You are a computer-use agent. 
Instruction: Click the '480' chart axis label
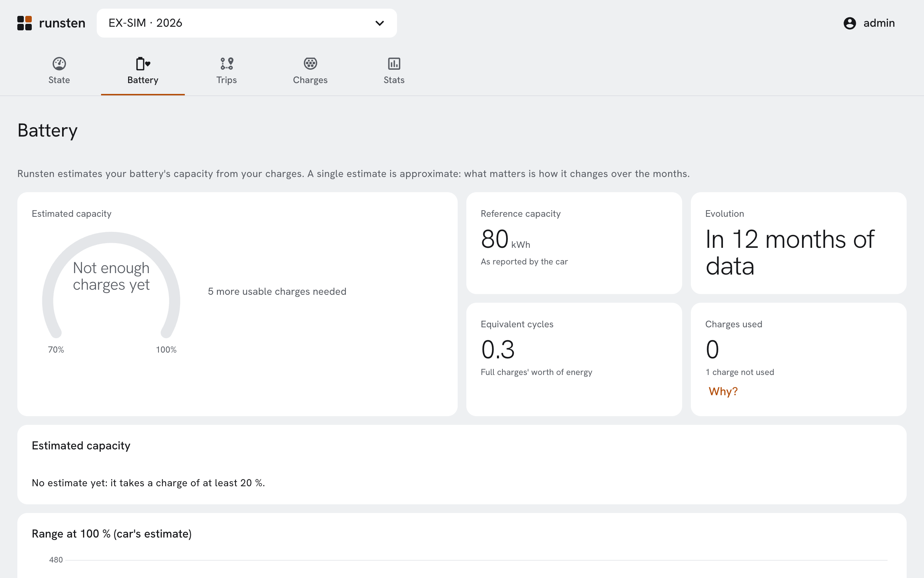pos(56,560)
